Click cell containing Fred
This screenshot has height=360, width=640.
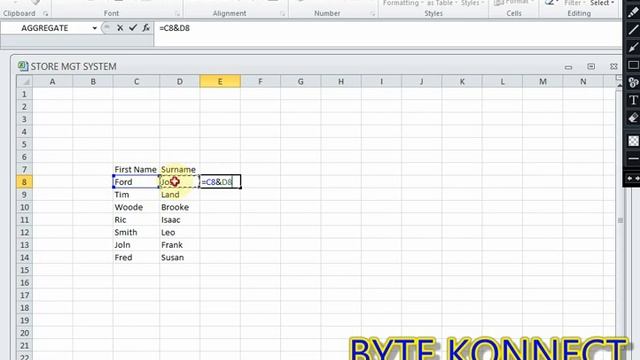136,258
